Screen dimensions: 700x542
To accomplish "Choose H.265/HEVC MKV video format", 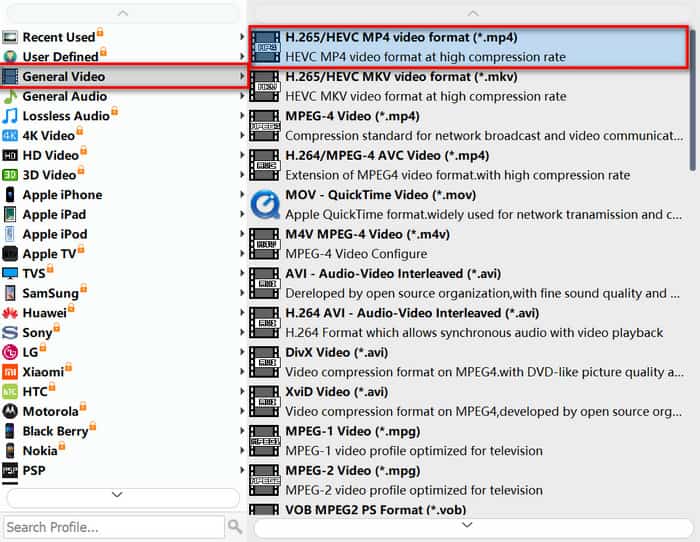I will (469, 86).
